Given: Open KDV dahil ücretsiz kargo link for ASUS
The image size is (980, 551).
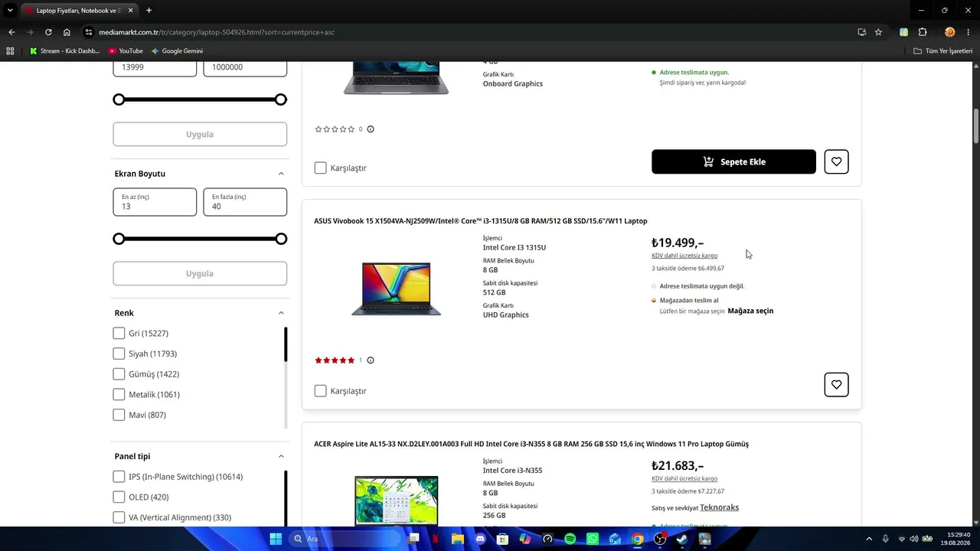Looking at the screenshot, I should click(684, 256).
